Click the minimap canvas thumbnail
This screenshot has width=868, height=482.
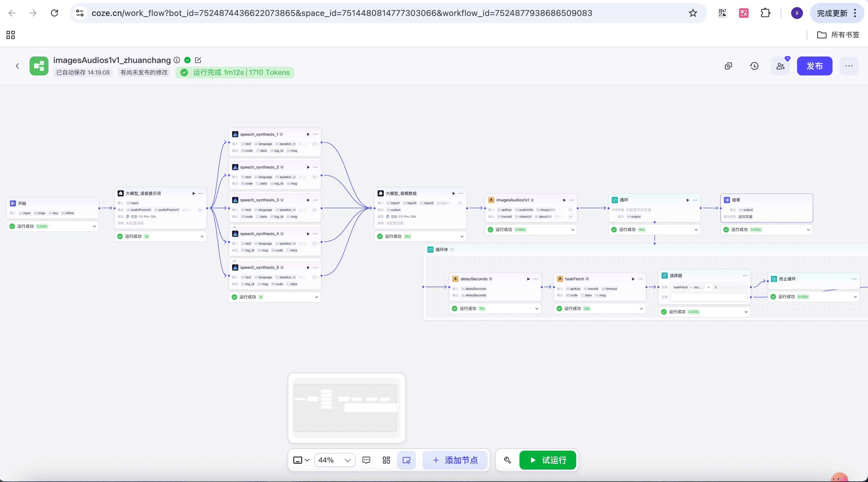coord(346,408)
